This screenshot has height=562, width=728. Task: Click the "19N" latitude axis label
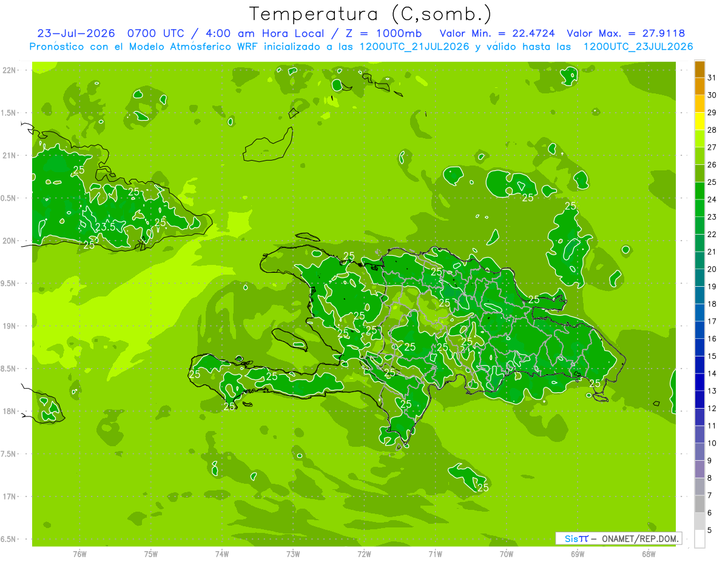point(8,326)
